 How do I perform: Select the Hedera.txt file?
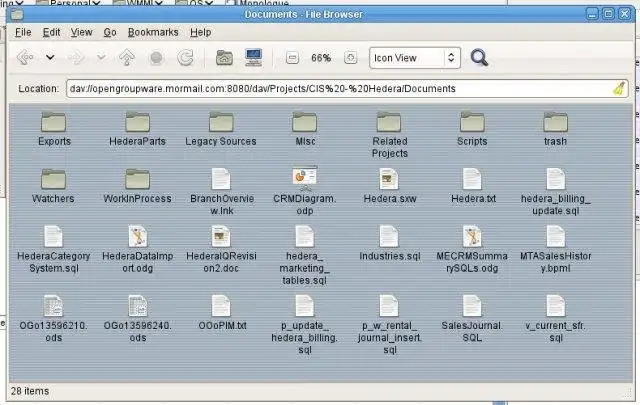pyautogui.click(x=473, y=186)
